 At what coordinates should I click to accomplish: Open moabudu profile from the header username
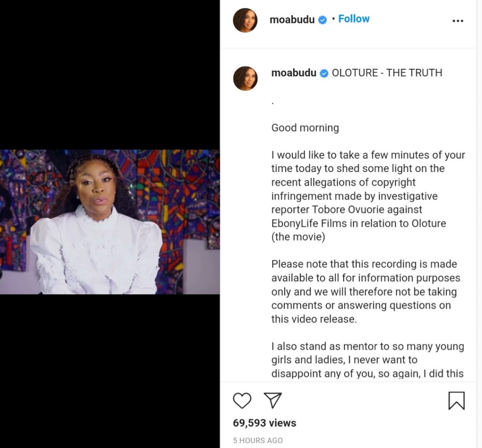pyautogui.click(x=293, y=20)
